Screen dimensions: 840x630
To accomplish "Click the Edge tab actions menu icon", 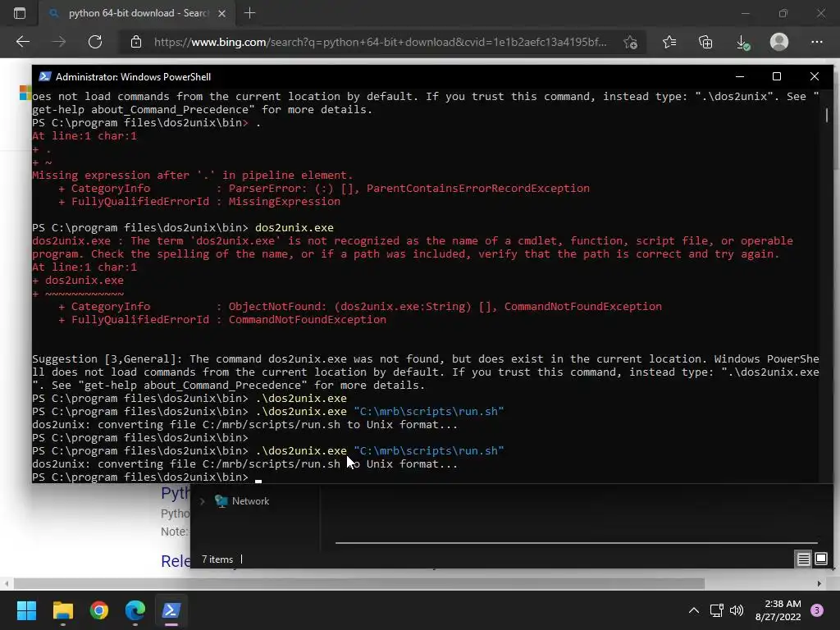I will [x=20, y=13].
